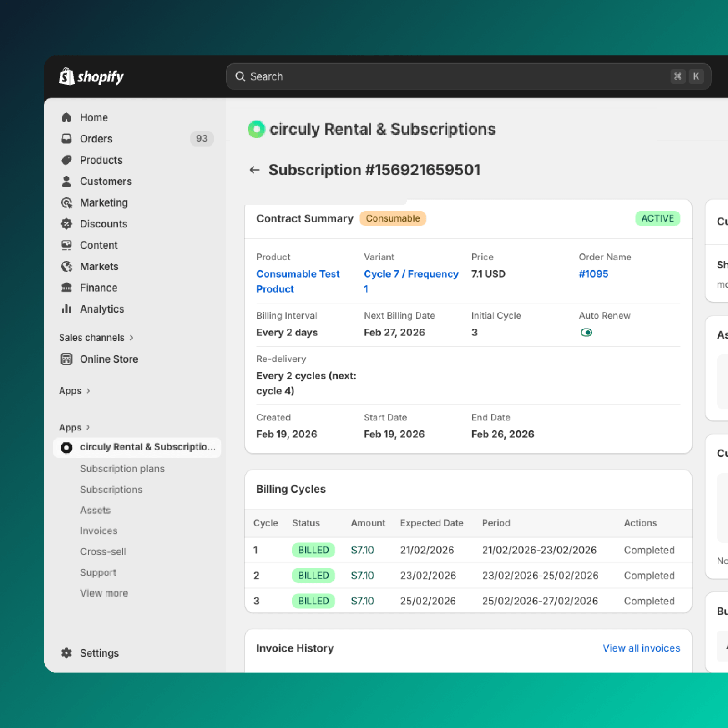
Task: Click End Date value Feb 26, 2026
Action: [502, 434]
